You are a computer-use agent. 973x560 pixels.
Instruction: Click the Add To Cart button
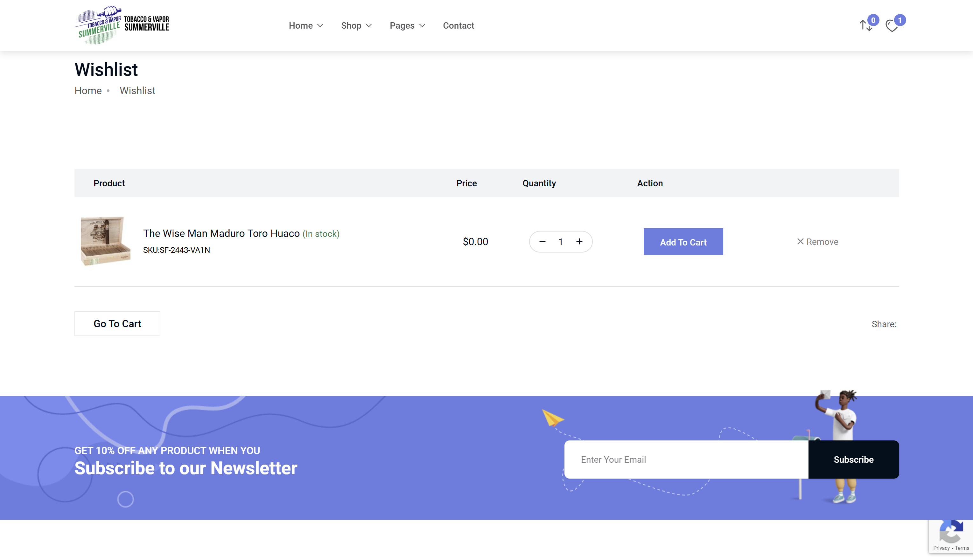683,242
